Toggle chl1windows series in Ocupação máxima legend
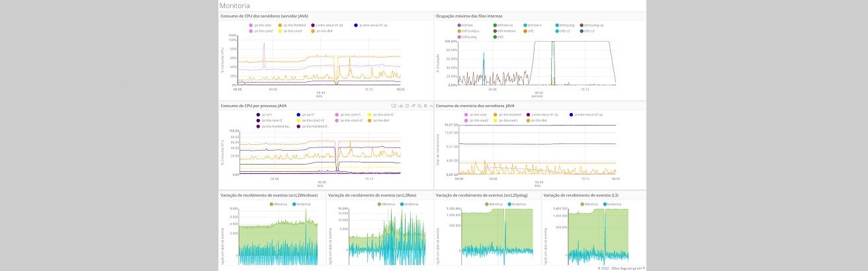The height and width of the screenshot is (271, 868). (x=506, y=30)
